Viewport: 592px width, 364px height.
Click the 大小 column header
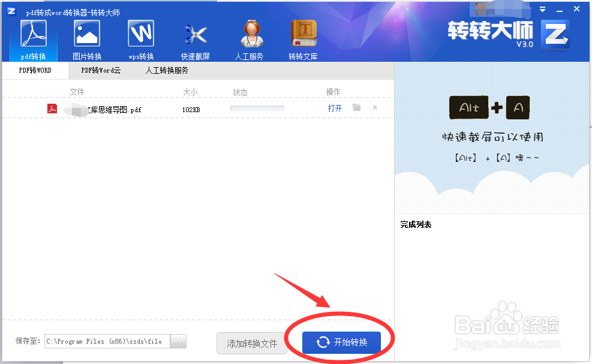(x=190, y=92)
